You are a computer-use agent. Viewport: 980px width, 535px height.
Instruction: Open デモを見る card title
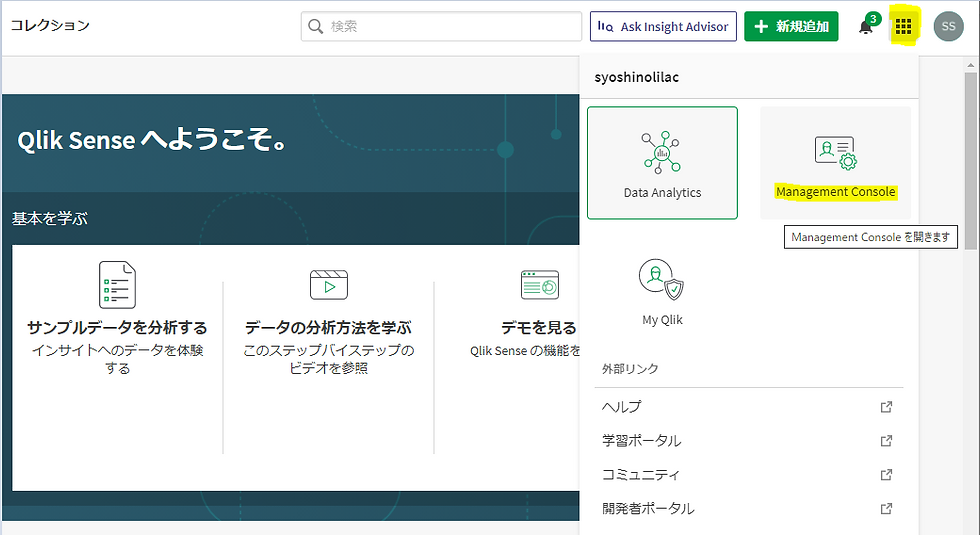coord(539,328)
